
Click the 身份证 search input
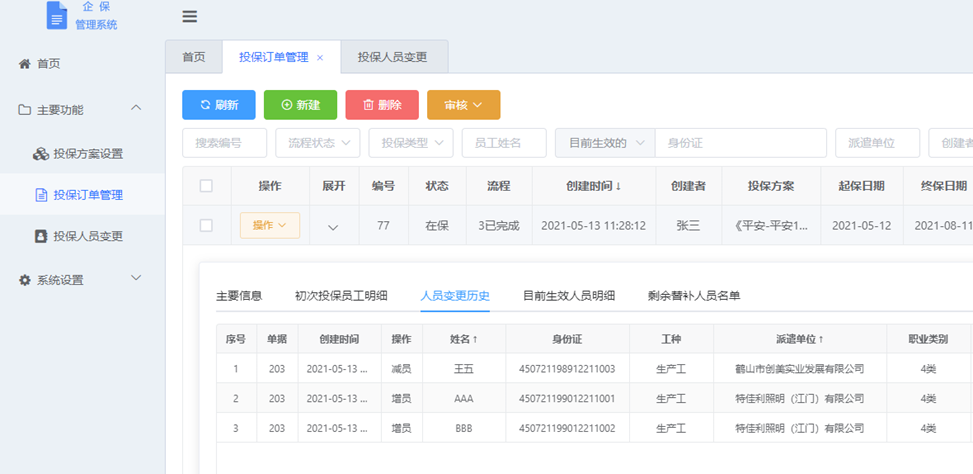coord(740,143)
